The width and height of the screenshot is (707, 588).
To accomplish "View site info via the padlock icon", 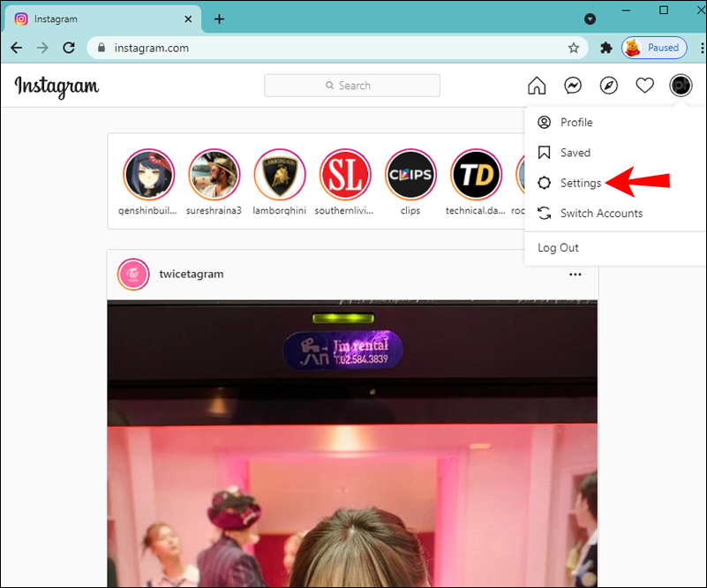I will 102,48.
